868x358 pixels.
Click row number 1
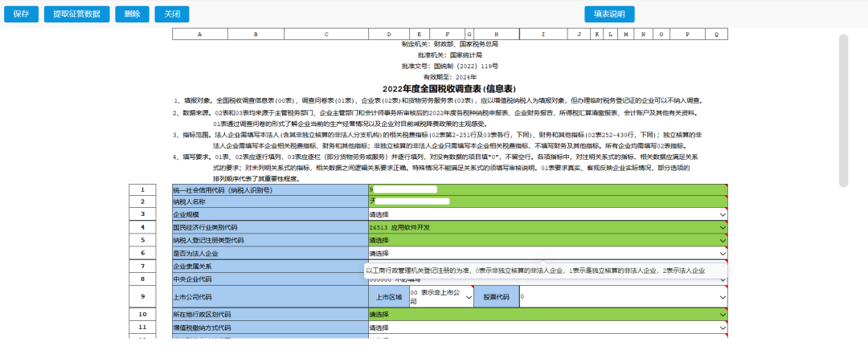[143, 189]
